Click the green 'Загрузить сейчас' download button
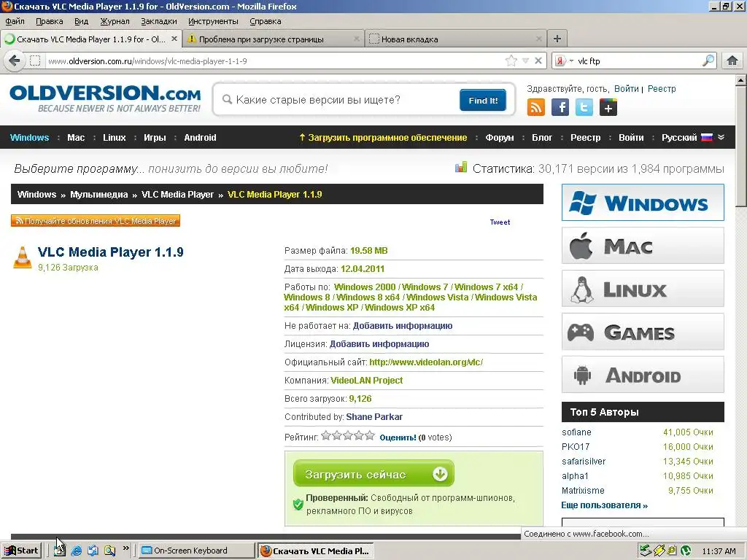747x560 pixels. tap(373, 473)
